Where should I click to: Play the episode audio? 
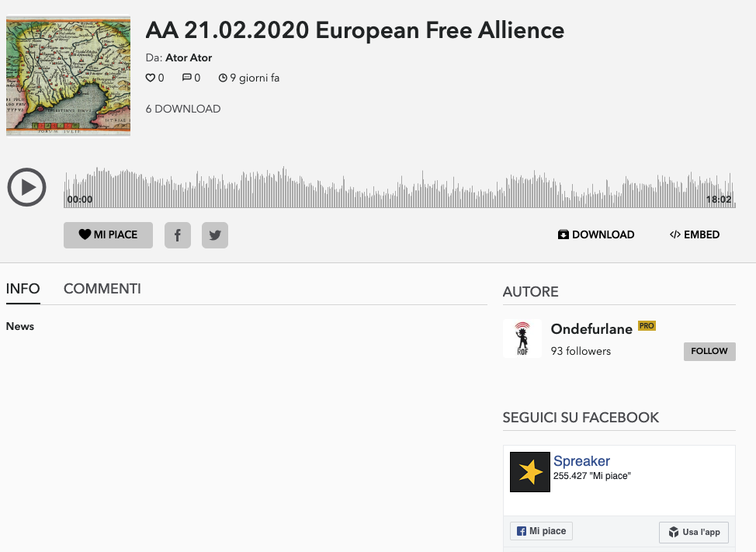coord(27,187)
